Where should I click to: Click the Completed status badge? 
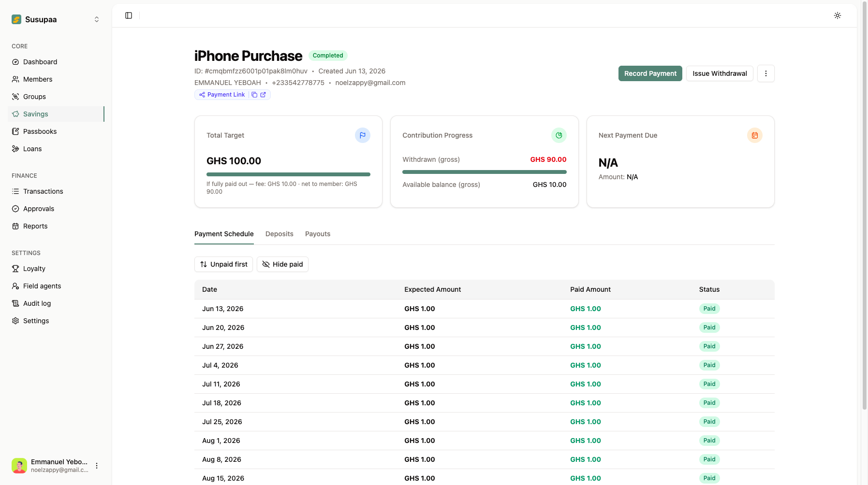[328, 56]
